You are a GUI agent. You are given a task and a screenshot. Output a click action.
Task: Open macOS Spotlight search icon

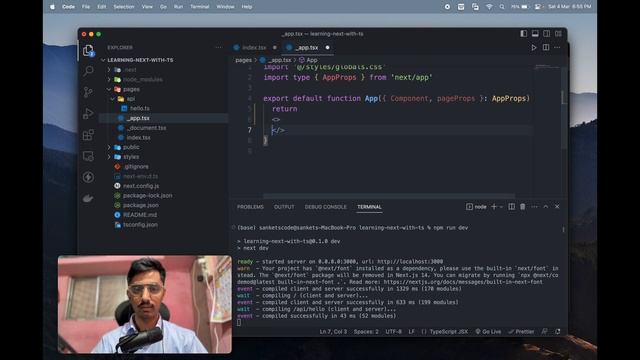point(502,7)
